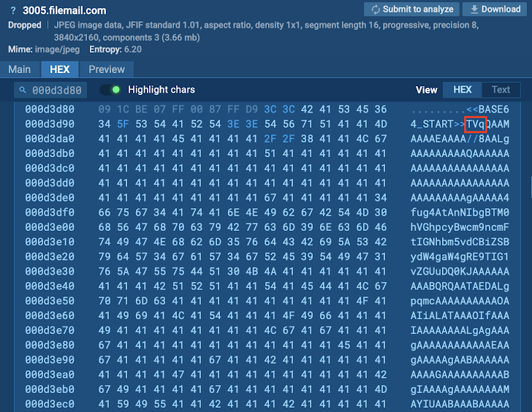
Task: Click ASCII text 'AAAAAAAAAgAAAAA4'
Action: pos(460,198)
